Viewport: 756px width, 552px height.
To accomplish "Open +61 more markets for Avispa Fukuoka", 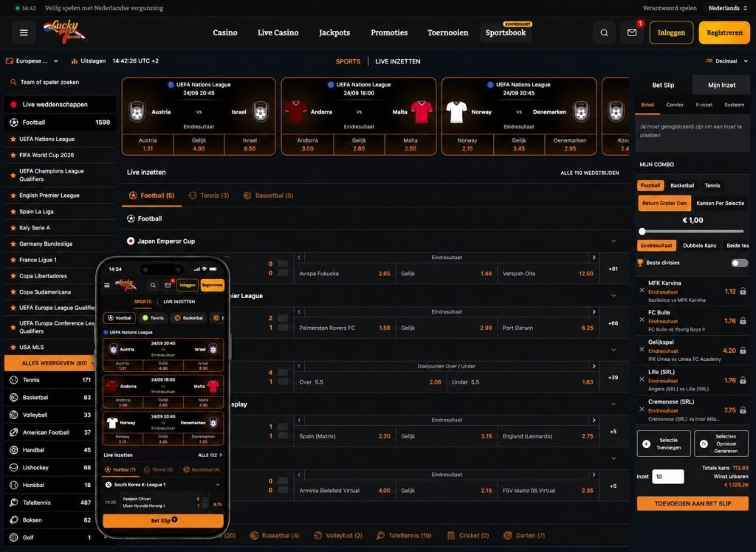I will 613,269.
